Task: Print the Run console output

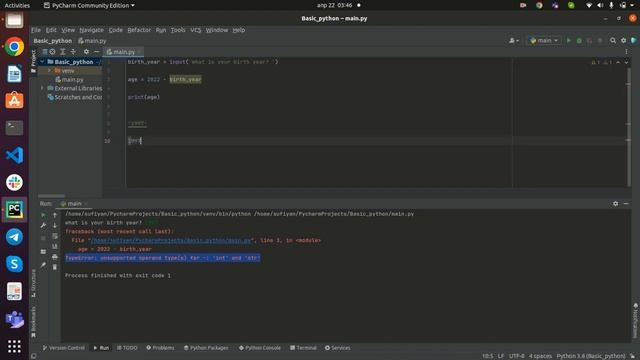Action: 55,257
